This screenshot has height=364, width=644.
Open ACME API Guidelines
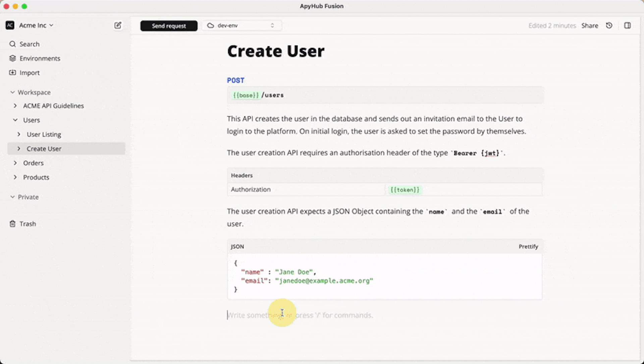pyautogui.click(x=53, y=106)
